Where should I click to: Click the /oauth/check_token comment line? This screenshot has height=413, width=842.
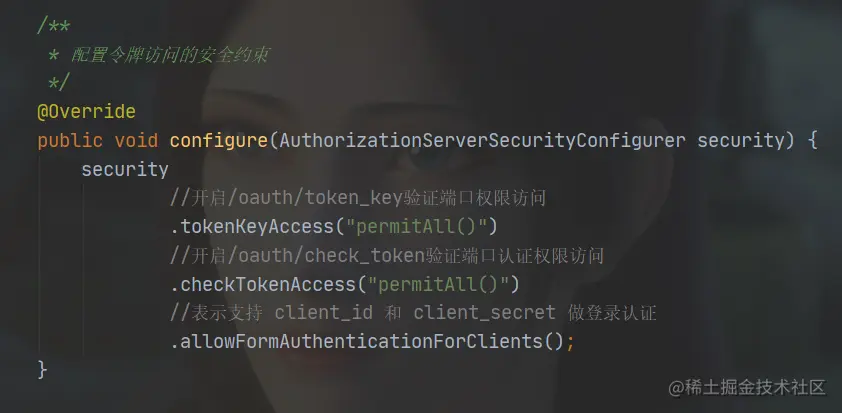387,256
